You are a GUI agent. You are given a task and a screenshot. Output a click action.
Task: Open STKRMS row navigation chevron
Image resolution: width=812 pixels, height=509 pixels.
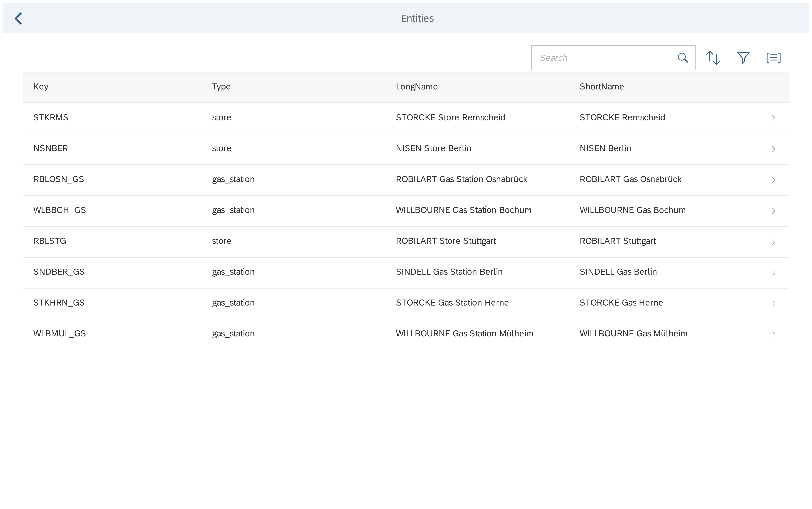[773, 118]
